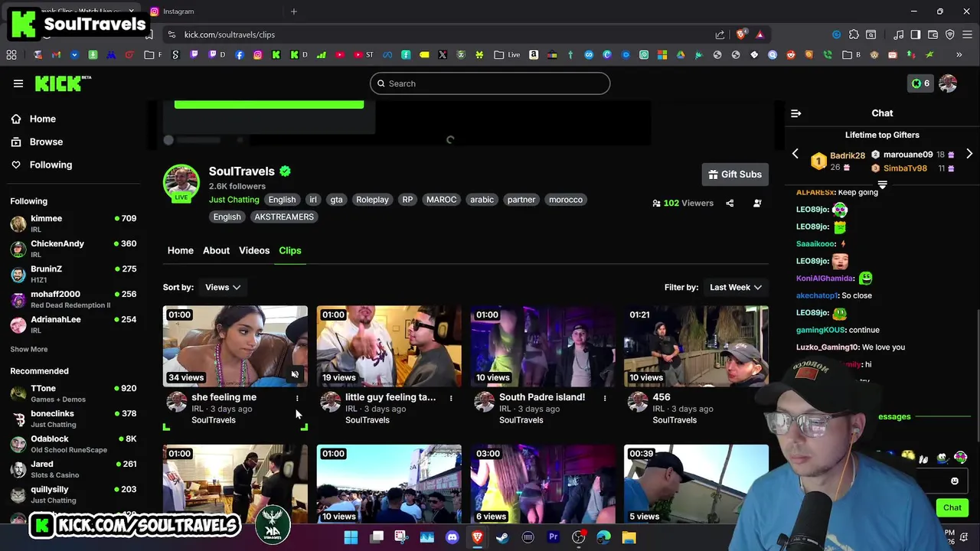Screen dimensions: 980x551
Task: Open Windows Start menu
Action: click(x=351, y=537)
